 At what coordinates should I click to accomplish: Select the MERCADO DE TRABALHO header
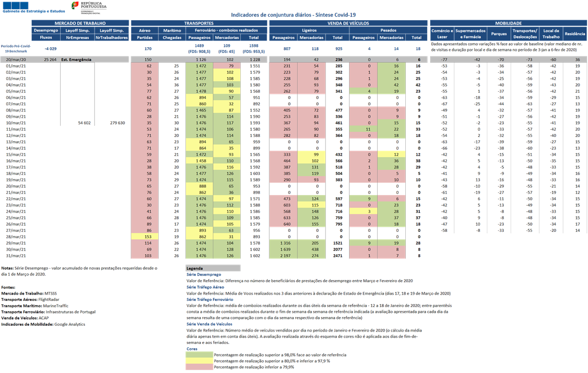pyautogui.click(x=80, y=23)
